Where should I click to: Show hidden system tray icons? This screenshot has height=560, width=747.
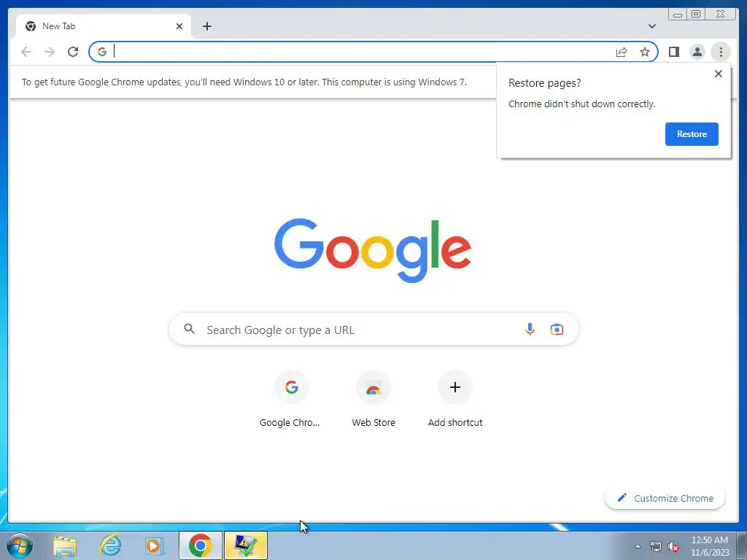click(x=638, y=546)
